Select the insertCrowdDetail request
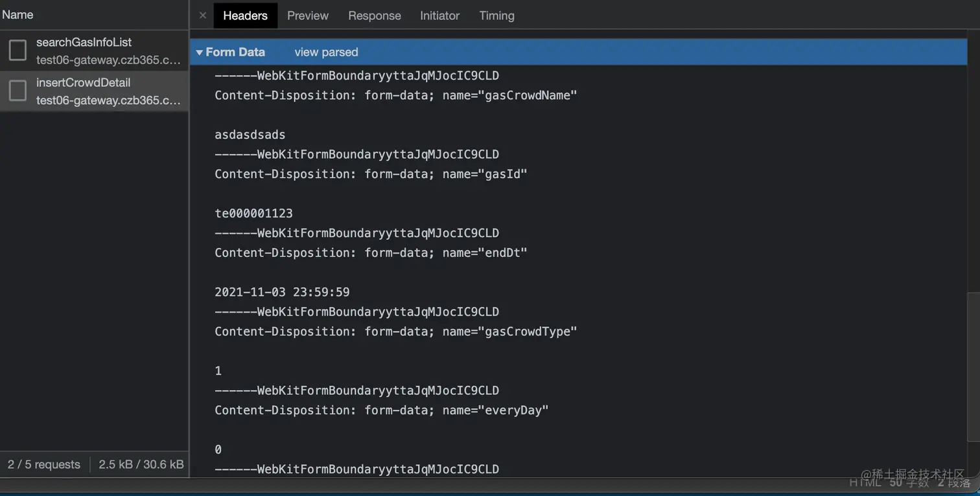This screenshot has width=980, height=496. [x=95, y=91]
